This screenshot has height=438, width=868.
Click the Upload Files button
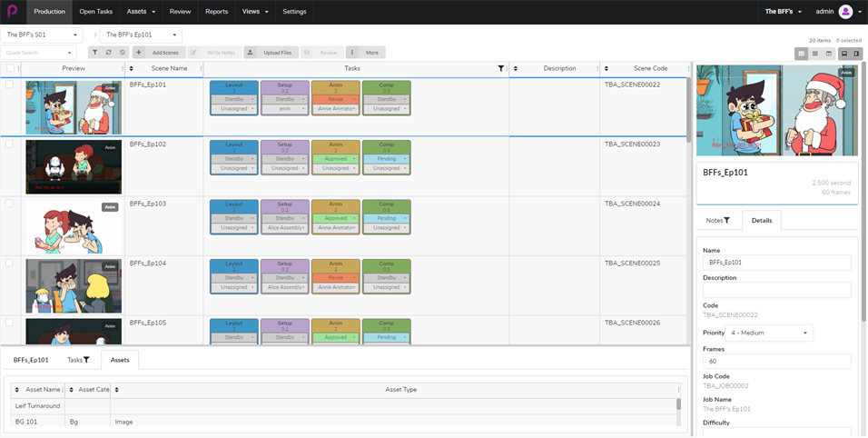pyautogui.click(x=271, y=53)
